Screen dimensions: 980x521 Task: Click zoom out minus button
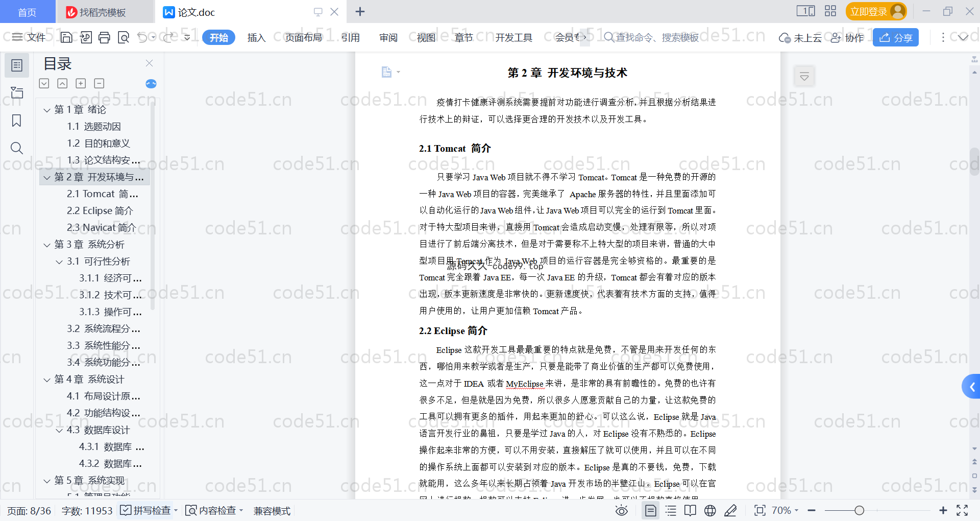tap(812, 510)
